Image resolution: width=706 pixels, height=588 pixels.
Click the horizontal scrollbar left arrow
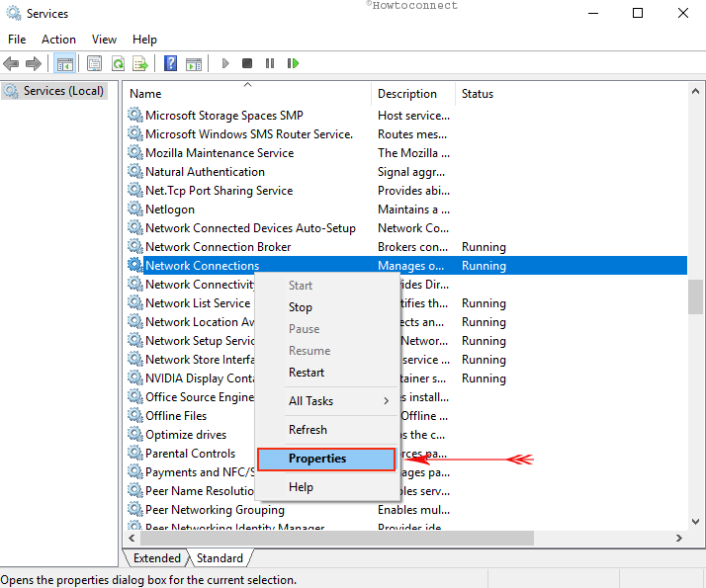click(x=132, y=538)
